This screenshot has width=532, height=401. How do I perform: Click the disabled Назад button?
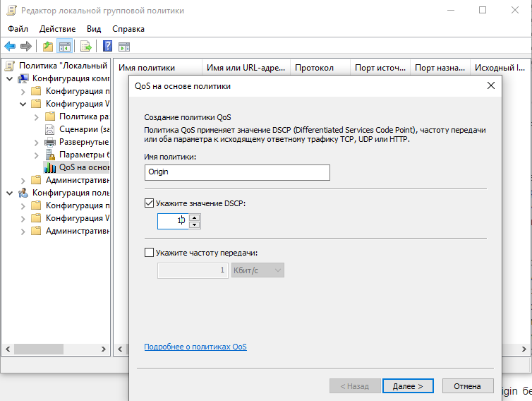coord(355,386)
